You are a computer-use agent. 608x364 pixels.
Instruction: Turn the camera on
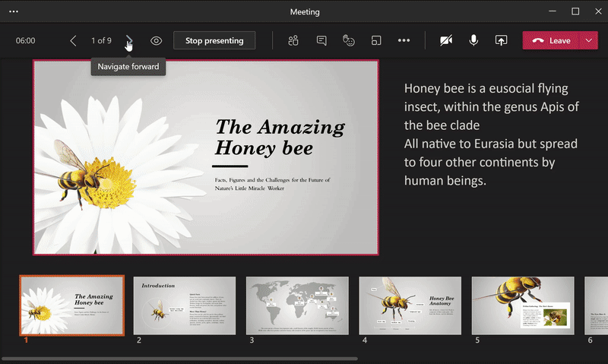click(446, 40)
